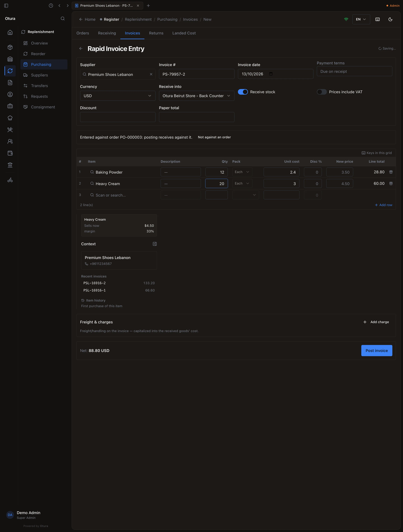Image resolution: width=403 pixels, height=532 pixels.
Task: Open Suppliers in Replenishment menu
Action: point(44,75)
